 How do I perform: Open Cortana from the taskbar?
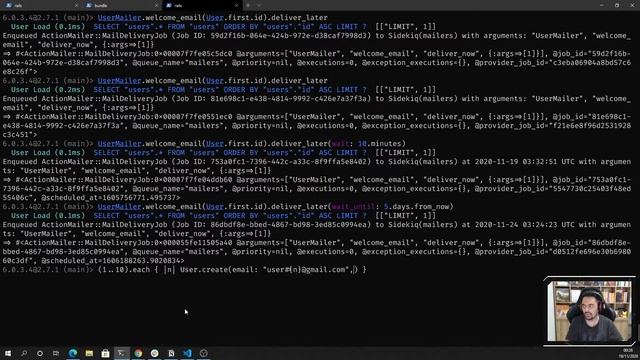40,353
